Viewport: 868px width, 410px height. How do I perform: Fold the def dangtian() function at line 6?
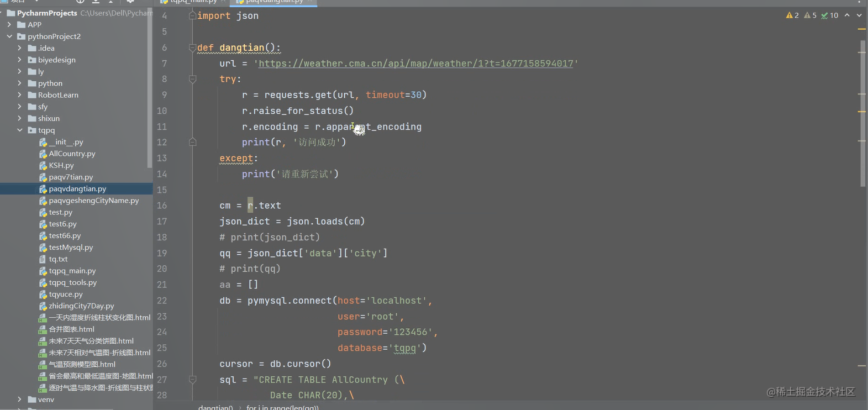click(x=192, y=48)
